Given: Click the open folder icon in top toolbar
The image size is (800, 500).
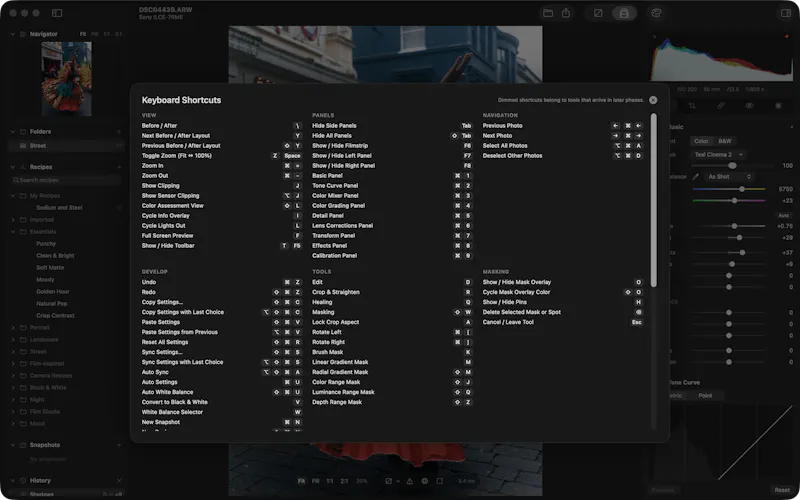Looking at the screenshot, I should point(548,13).
